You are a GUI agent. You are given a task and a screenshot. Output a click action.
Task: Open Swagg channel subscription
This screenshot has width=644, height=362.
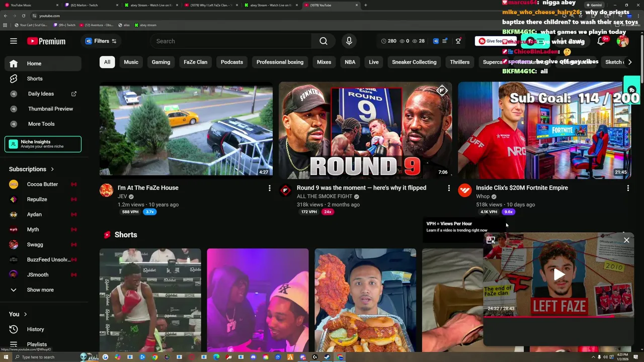[x=43, y=244]
